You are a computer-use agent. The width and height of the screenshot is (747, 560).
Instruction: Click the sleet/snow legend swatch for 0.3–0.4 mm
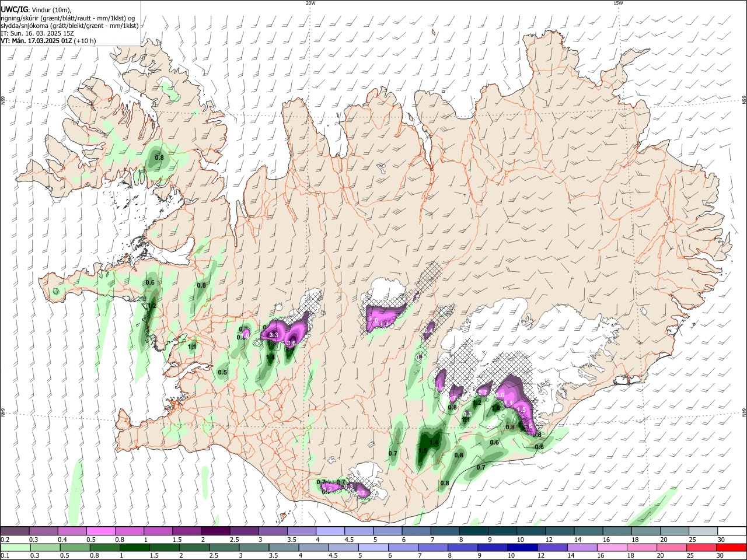(44, 531)
